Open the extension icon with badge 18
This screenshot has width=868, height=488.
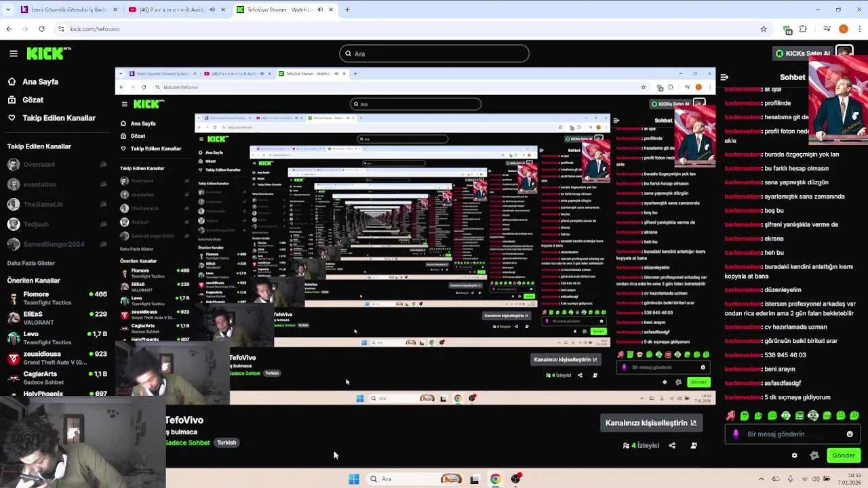(787, 29)
